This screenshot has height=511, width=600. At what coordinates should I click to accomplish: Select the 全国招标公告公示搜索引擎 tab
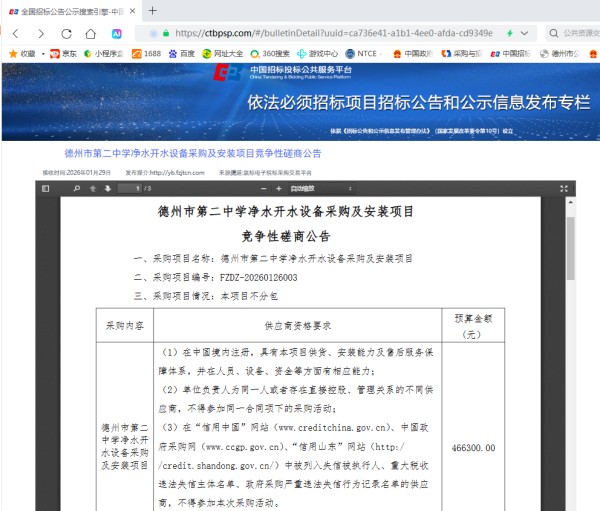[66, 10]
